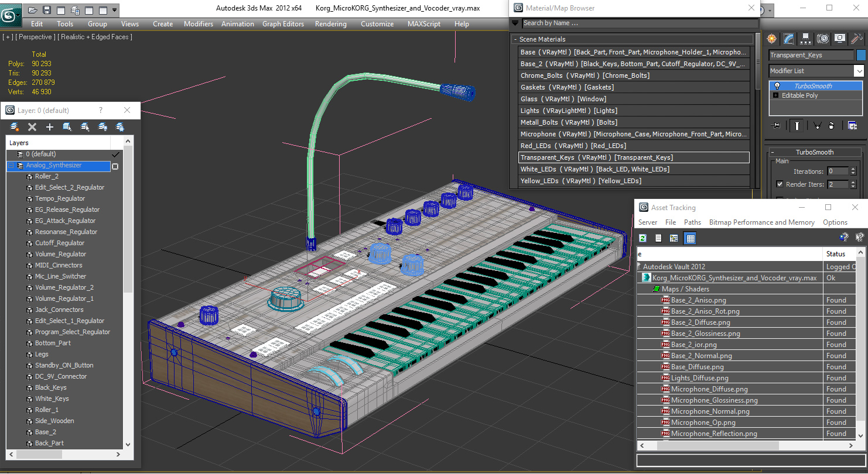Open the Motion command panel tab
Viewport: 868px width, 474px height.
pos(823,39)
